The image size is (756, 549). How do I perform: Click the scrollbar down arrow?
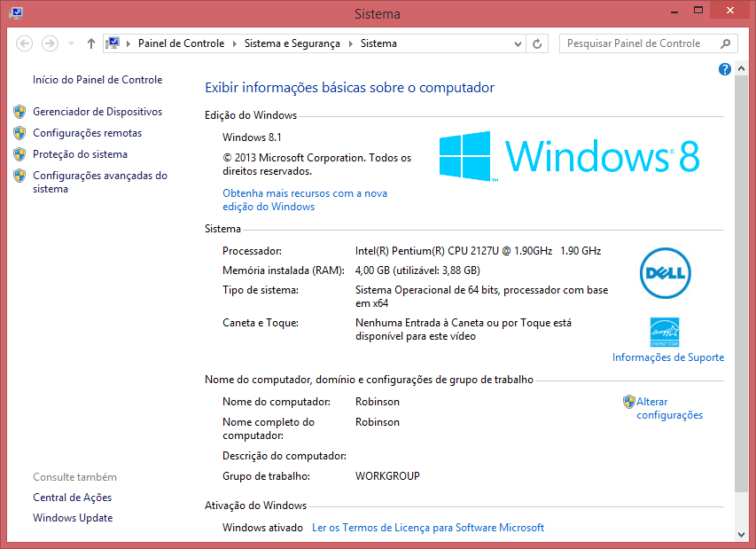(x=741, y=534)
